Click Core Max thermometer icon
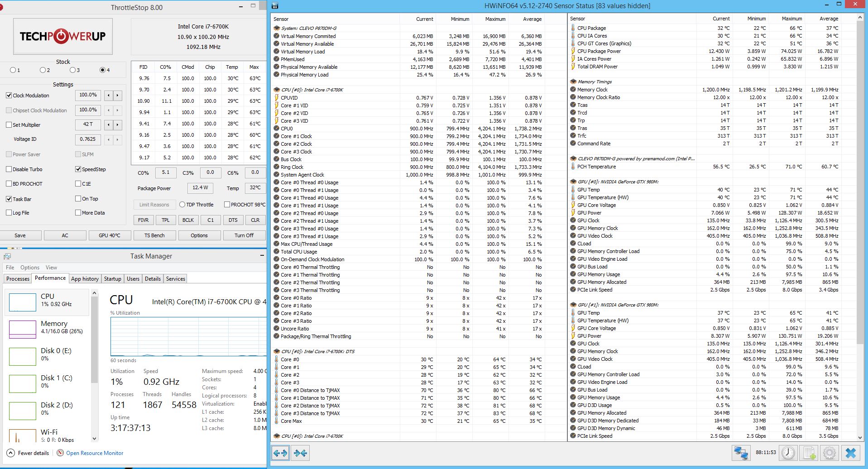The image size is (868, 469). coord(277,421)
